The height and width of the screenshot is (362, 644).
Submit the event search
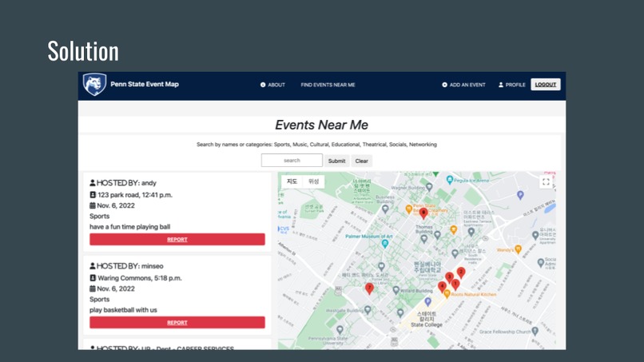point(337,161)
